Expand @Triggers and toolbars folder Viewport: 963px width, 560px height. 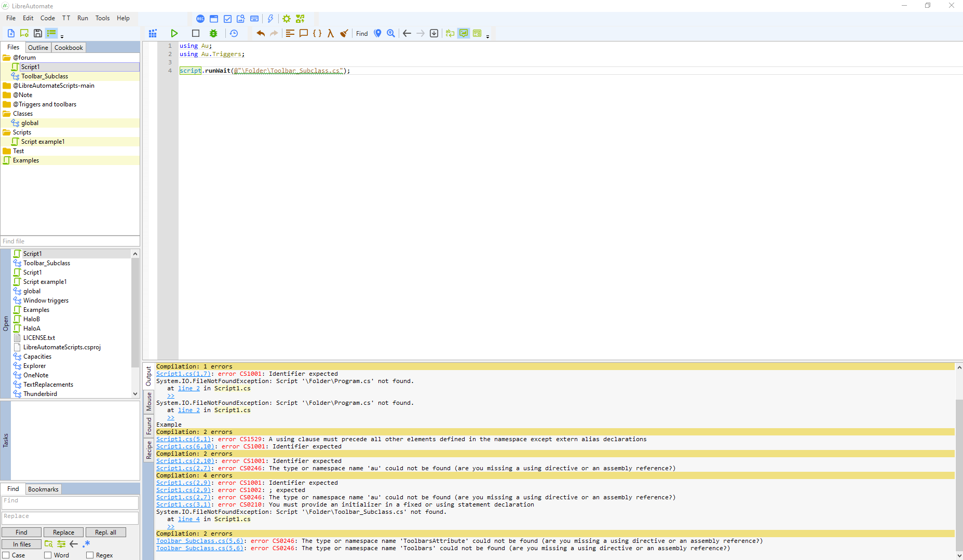(7, 104)
